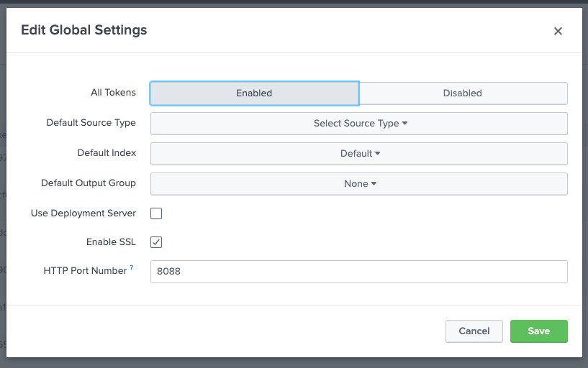Screen dimensions: 588x368
Task: Save the global settings
Action: point(538,331)
